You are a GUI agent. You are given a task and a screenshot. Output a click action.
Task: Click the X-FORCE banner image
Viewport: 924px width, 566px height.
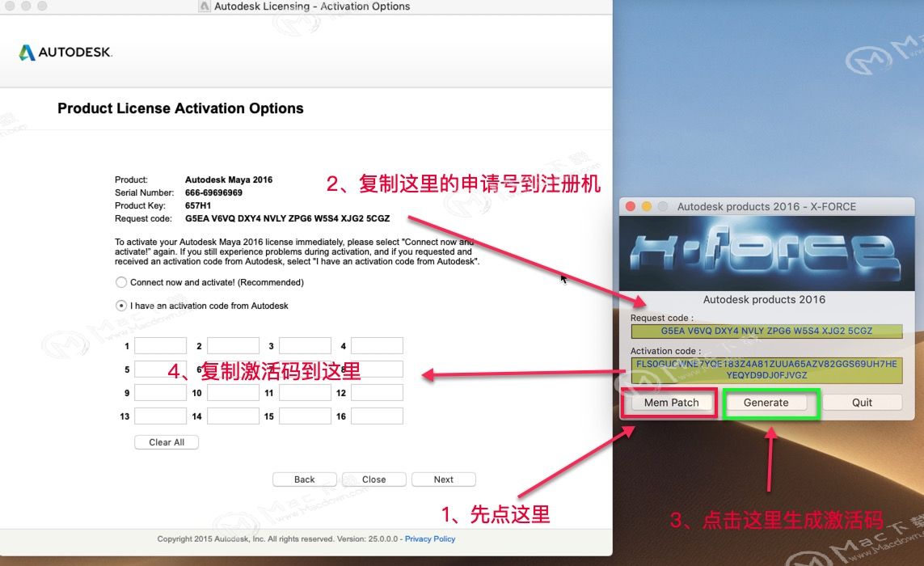[766, 252]
